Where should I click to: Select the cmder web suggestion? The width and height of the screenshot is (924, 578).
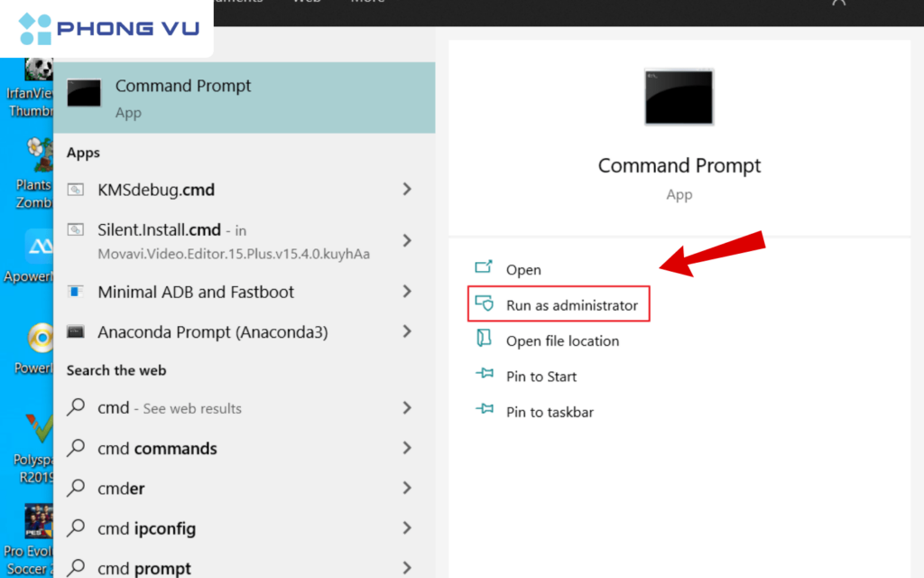point(121,489)
